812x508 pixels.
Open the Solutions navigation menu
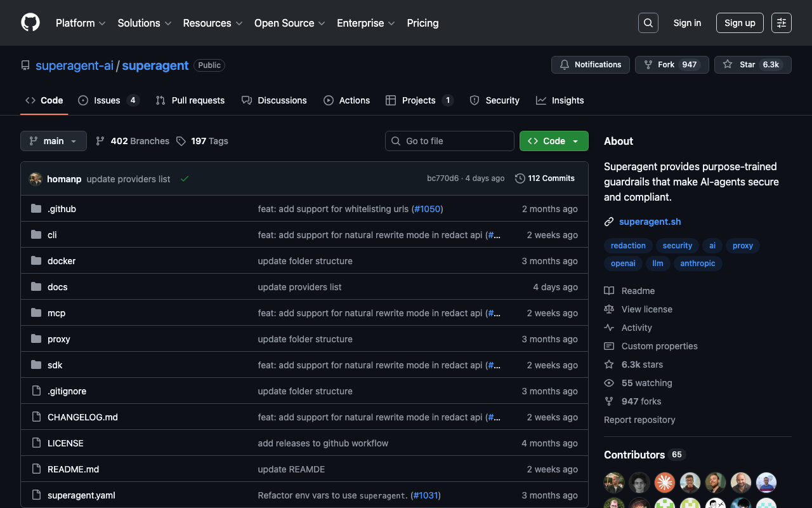145,23
